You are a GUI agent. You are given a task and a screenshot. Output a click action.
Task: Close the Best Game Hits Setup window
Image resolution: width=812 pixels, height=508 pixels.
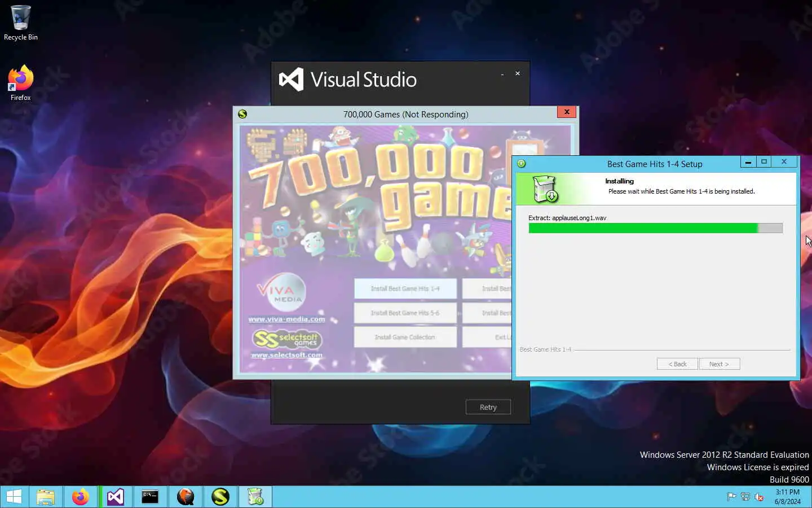click(784, 162)
